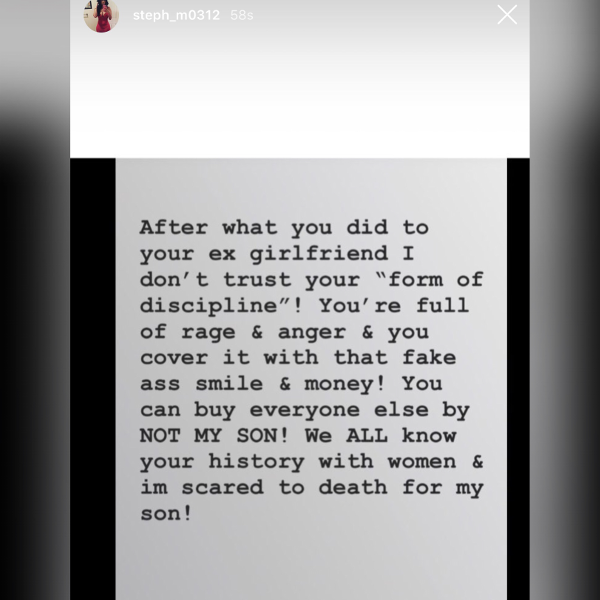
Task: Click the text "of rage & anger & you"
Action: click(284, 332)
